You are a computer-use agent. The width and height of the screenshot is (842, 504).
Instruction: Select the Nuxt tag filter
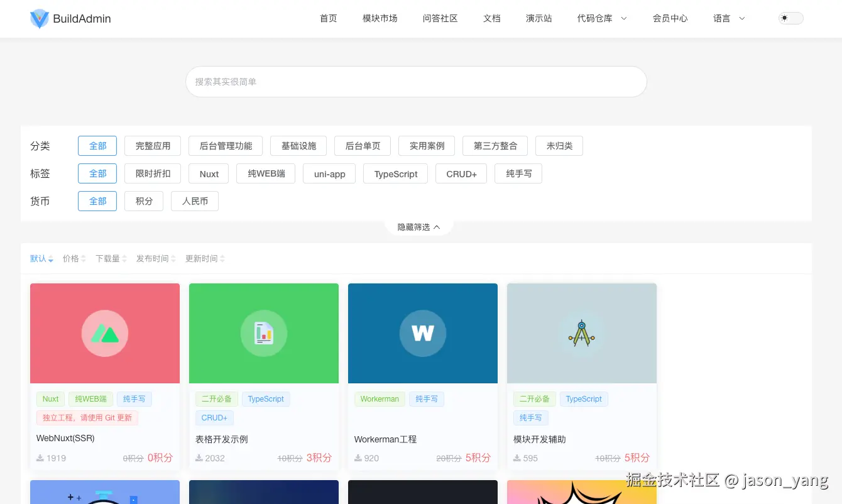(209, 173)
